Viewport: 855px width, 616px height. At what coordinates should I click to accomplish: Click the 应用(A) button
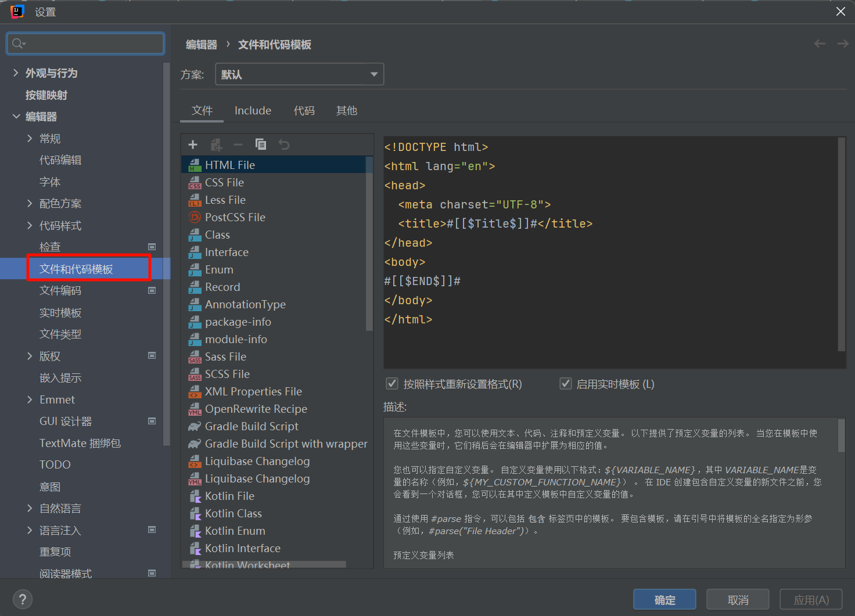pyautogui.click(x=811, y=600)
